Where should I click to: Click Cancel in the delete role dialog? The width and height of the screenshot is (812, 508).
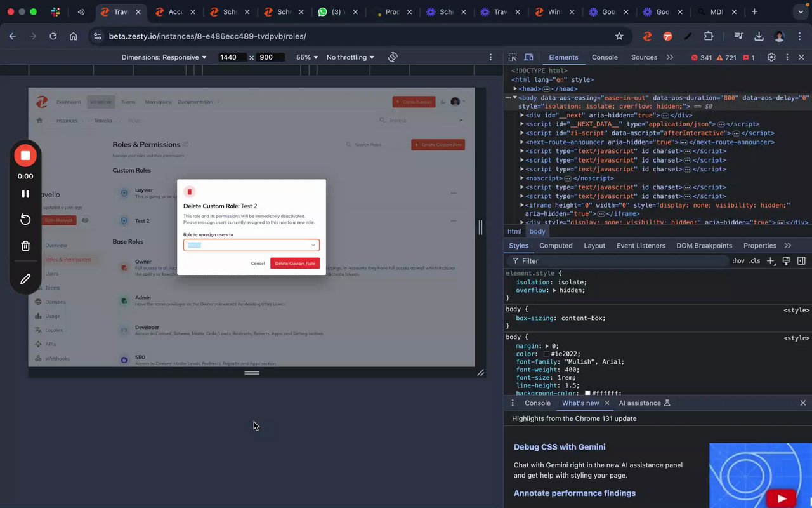[258, 264]
